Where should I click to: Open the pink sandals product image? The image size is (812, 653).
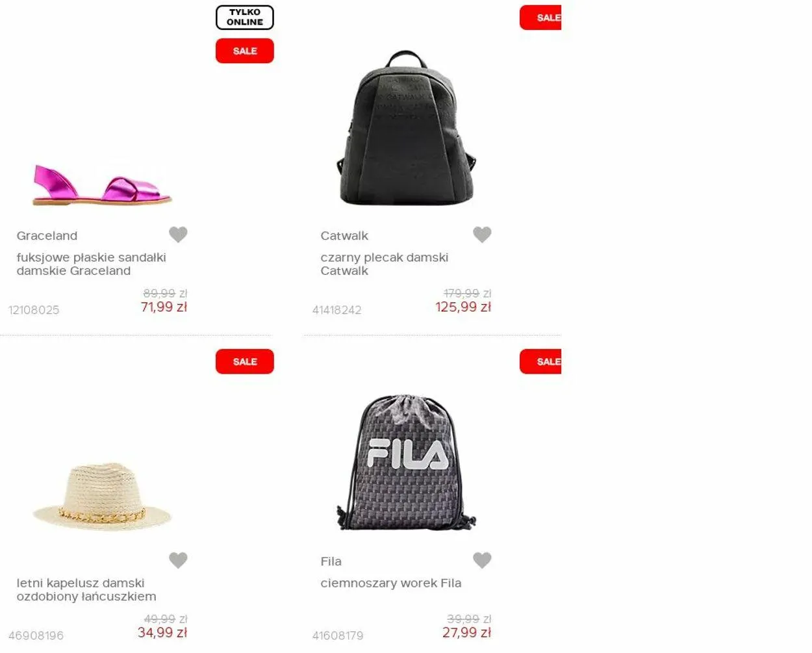pos(102,185)
